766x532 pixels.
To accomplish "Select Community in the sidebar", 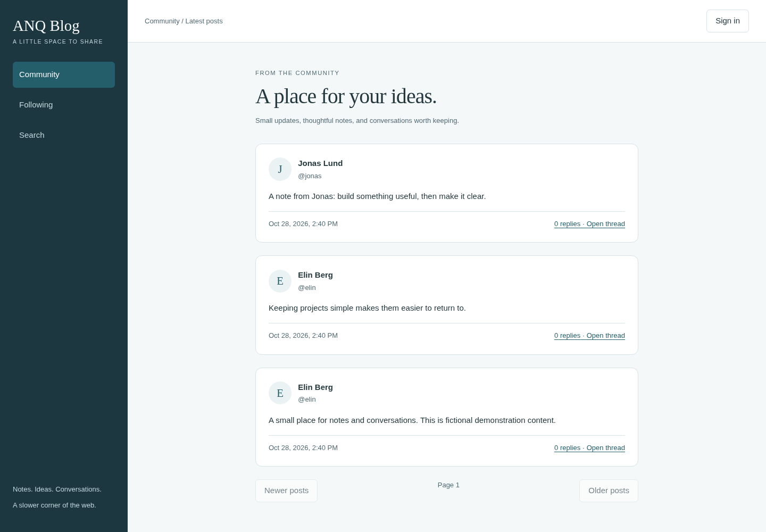I will click(x=64, y=74).
